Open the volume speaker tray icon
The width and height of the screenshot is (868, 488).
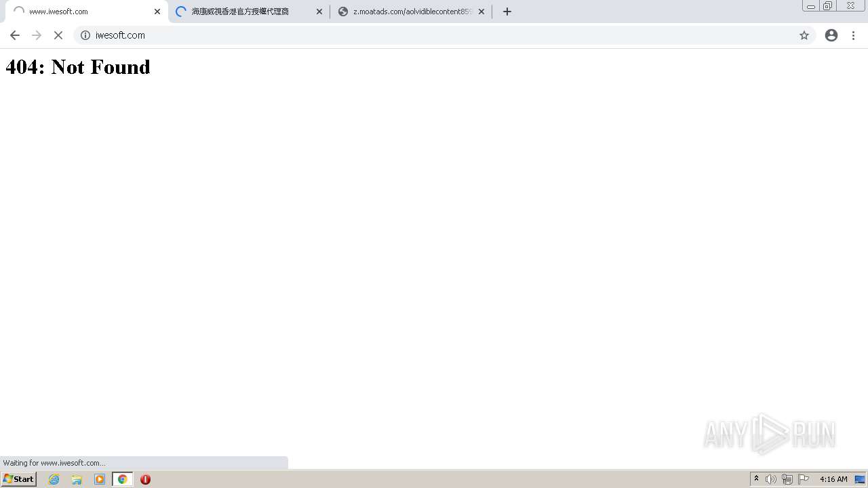coord(771,479)
